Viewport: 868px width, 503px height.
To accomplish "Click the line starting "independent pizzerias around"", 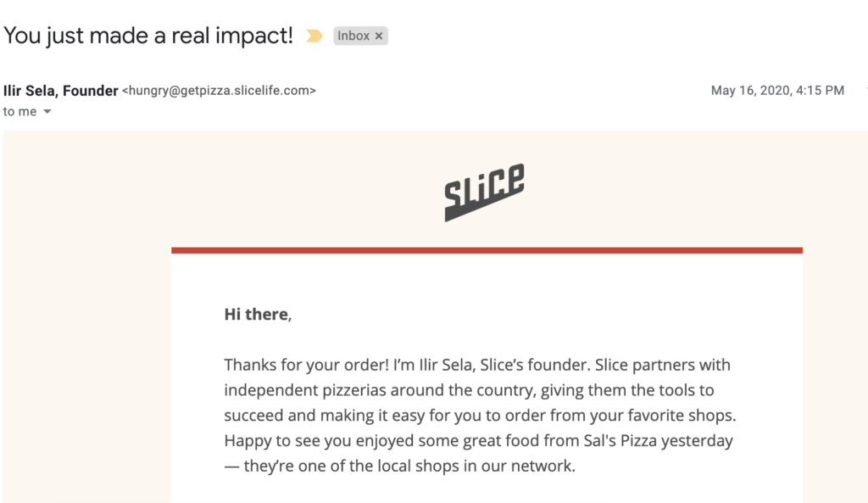I will pyautogui.click(x=469, y=390).
